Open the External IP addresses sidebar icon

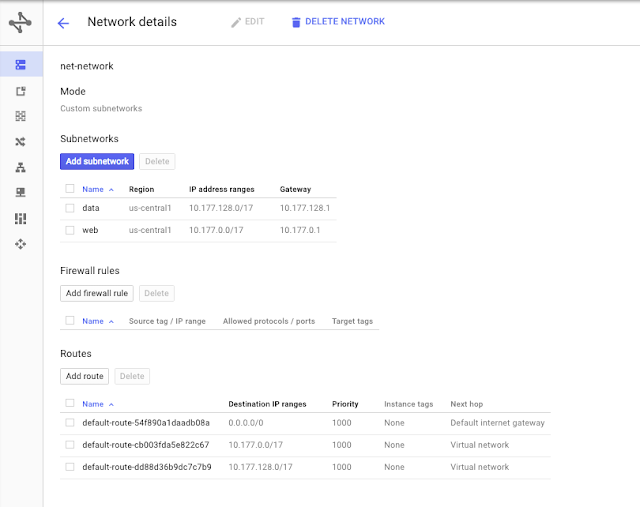point(20,91)
